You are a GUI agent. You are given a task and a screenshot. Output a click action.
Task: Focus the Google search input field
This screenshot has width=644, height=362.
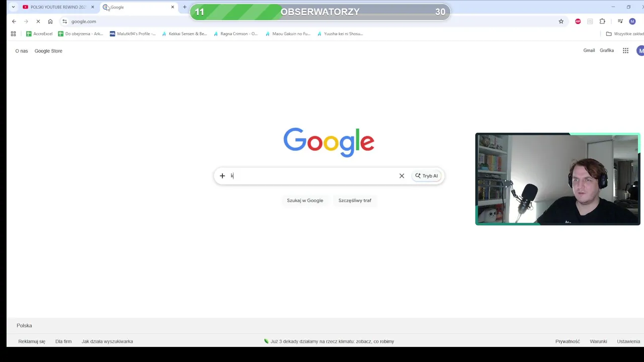(312, 175)
